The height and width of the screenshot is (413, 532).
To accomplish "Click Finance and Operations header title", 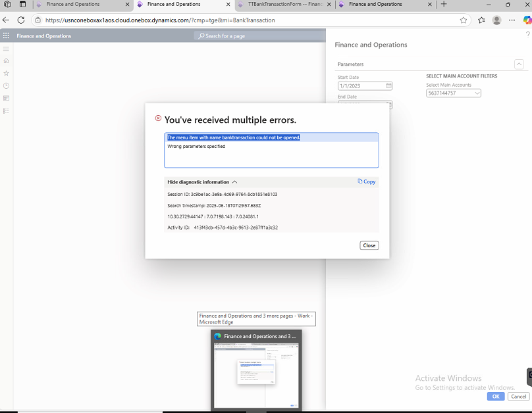I will pos(43,36).
